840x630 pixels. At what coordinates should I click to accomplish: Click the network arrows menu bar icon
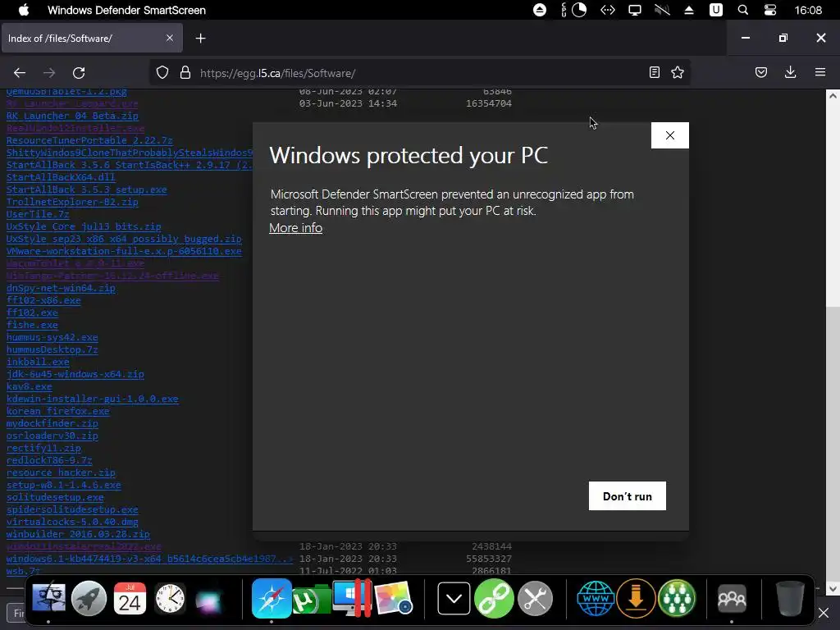click(x=608, y=10)
